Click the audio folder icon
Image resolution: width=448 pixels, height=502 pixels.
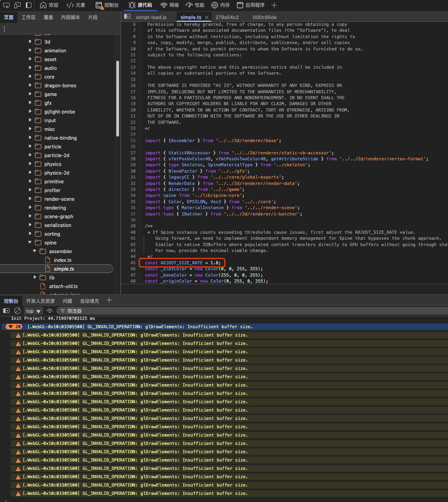click(x=38, y=68)
